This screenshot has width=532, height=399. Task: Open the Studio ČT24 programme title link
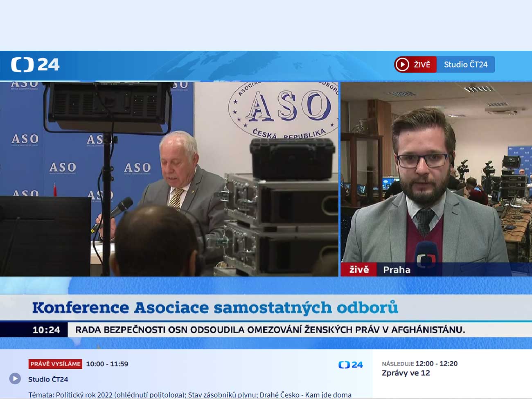coord(48,379)
